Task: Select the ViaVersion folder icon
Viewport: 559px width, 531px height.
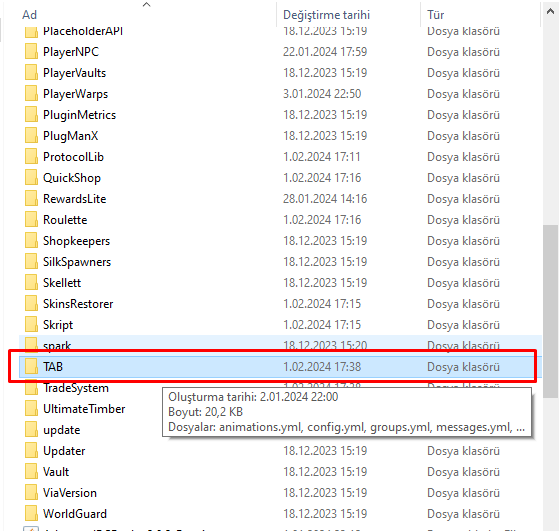Action: coord(31,493)
